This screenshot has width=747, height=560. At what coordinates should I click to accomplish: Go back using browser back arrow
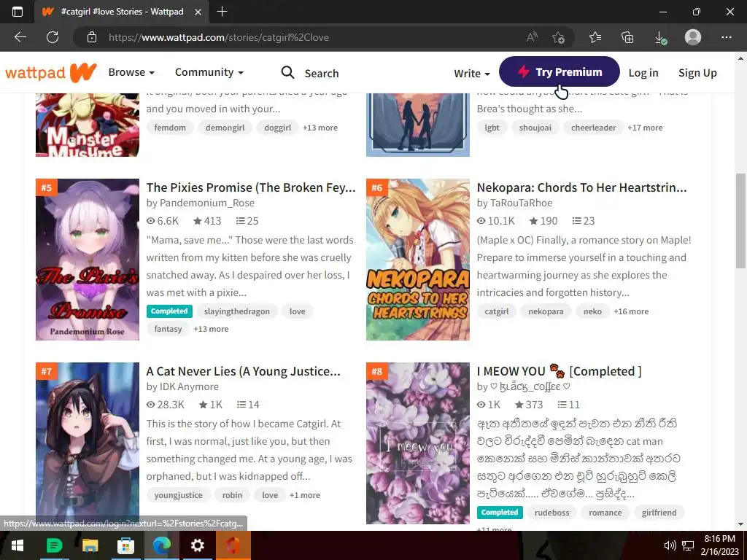tap(20, 37)
